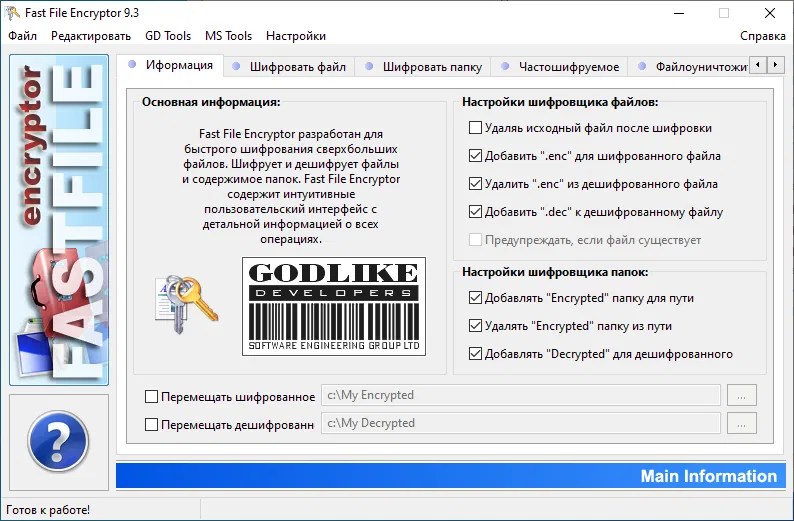This screenshot has width=794, height=521.
Task: Click the c:\My Decrypted path field
Action: [521, 423]
